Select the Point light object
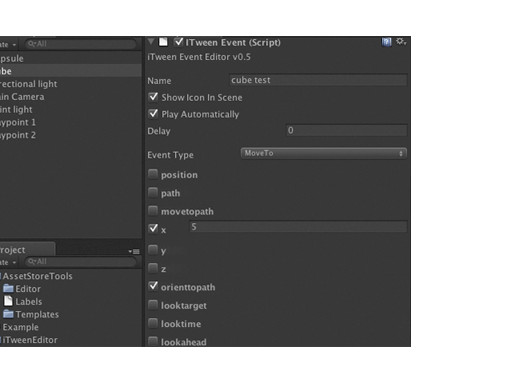This screenshot has height=389, width=516. 71,109
